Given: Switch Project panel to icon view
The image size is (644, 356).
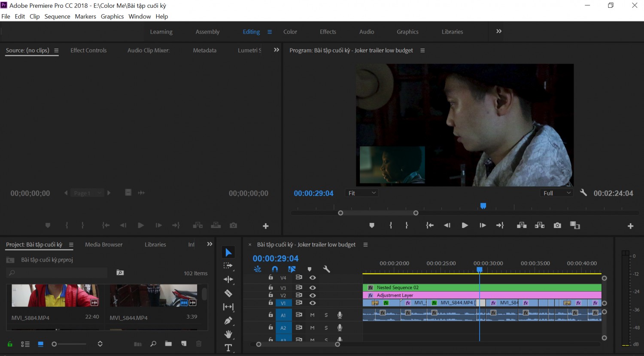Looking at the screenshot, I should (41, 344).
